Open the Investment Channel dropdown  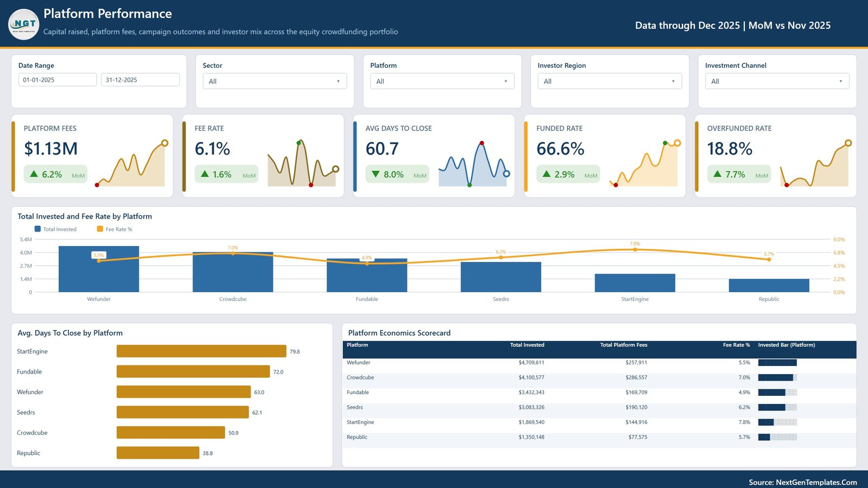point(777,81)
